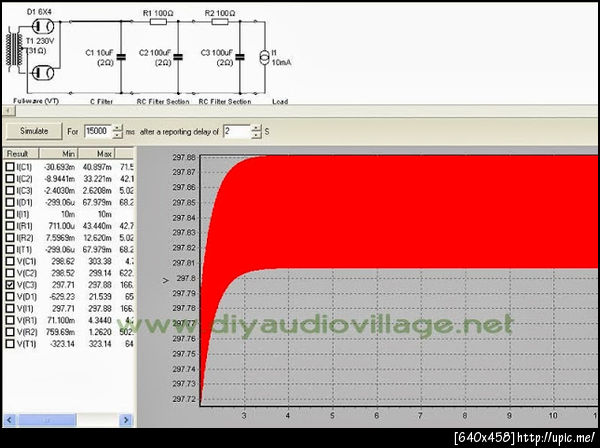This screenshot has height=448, width=600.
Task: Enable the I(R2) result checkbox
Action: click(10, 238)
